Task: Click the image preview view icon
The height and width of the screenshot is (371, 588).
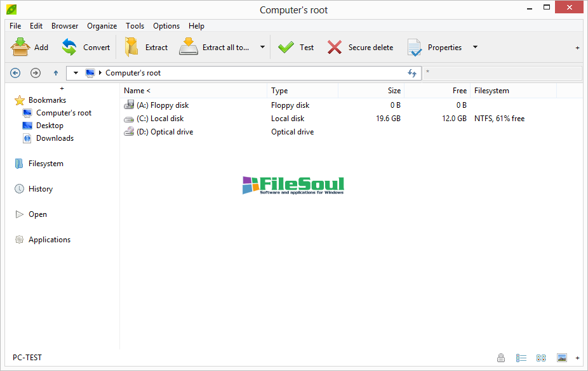Action: point(562,358)
